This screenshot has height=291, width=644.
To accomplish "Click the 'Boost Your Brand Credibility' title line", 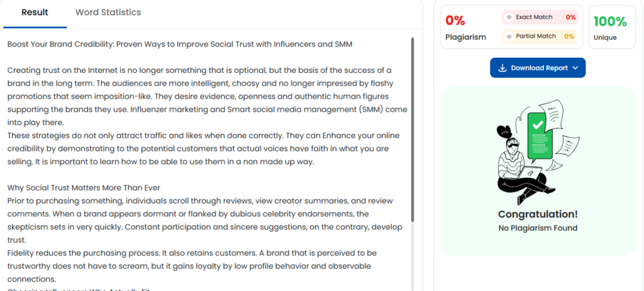I will [x=180, y=44].
